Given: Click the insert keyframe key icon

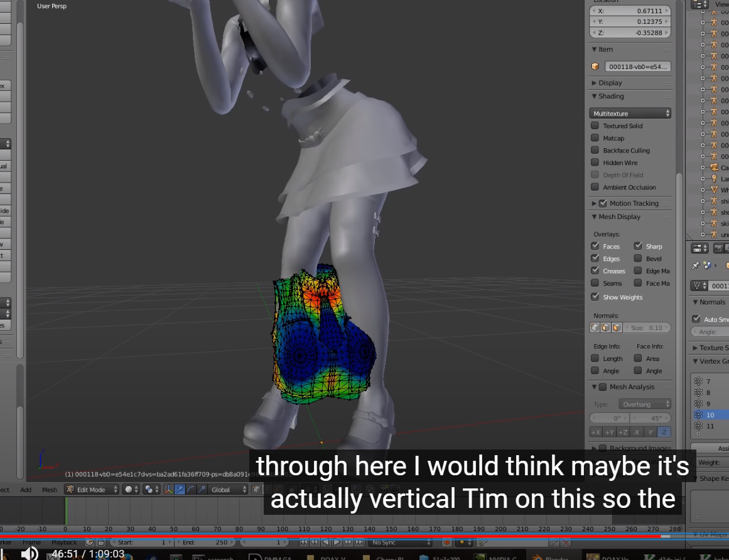Looking at the screenshot, I should pos(554,542).
